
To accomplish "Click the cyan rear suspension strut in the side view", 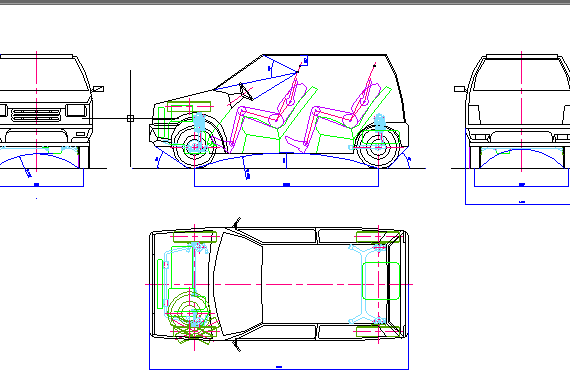I will [379, 124].
